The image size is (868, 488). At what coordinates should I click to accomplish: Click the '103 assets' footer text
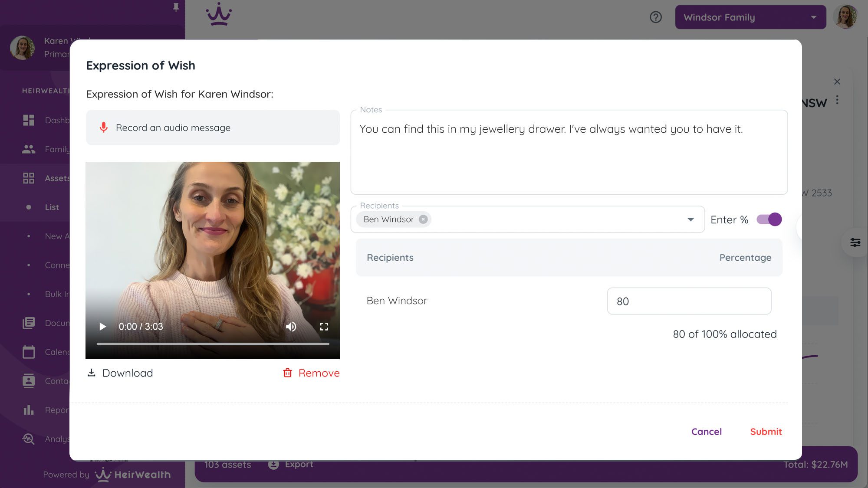click(x=227, y=465)
